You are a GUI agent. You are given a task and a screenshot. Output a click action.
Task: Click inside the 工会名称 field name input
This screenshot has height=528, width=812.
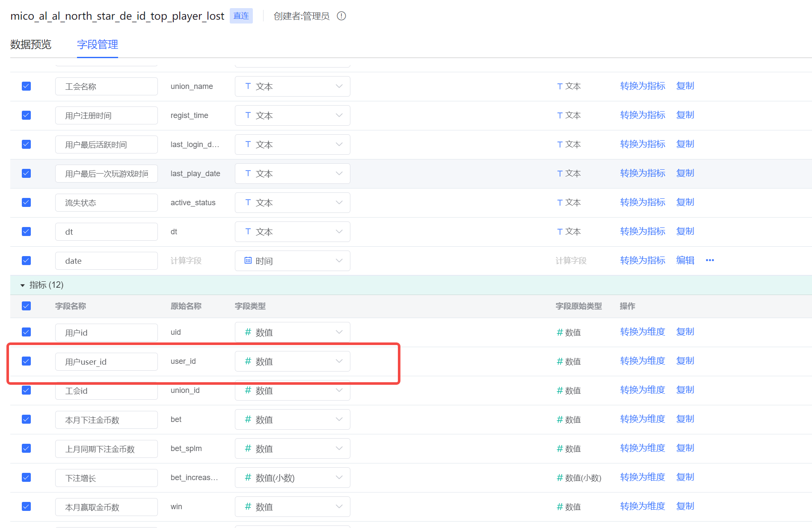(x=106, y=86)
